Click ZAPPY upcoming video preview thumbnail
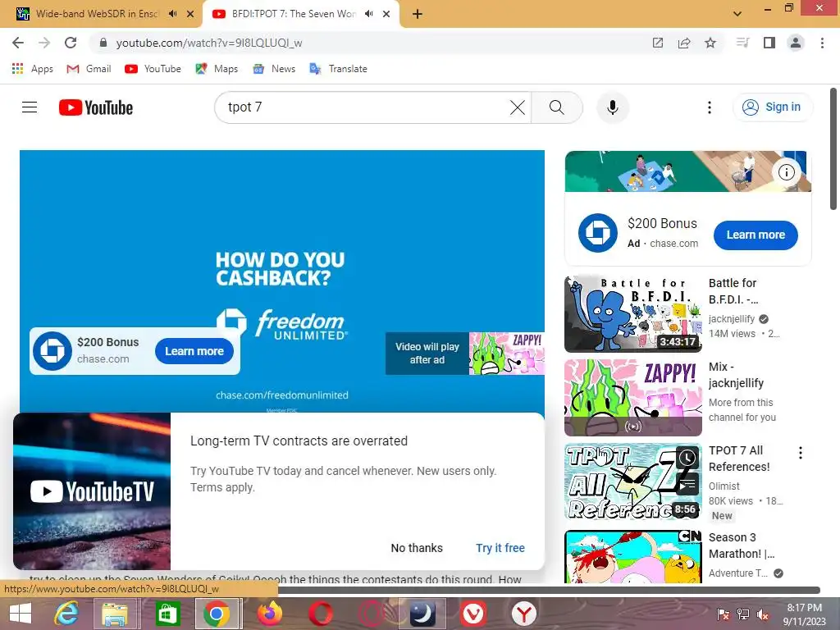Screen dimensions: 840x630 [x=506, y=354]
